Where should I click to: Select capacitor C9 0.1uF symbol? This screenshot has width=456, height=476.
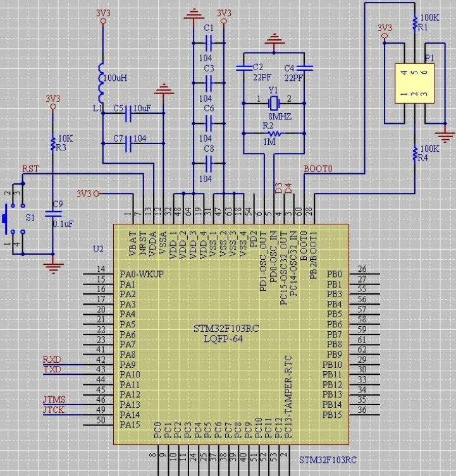pyautogui.click(x=53, y=214)
